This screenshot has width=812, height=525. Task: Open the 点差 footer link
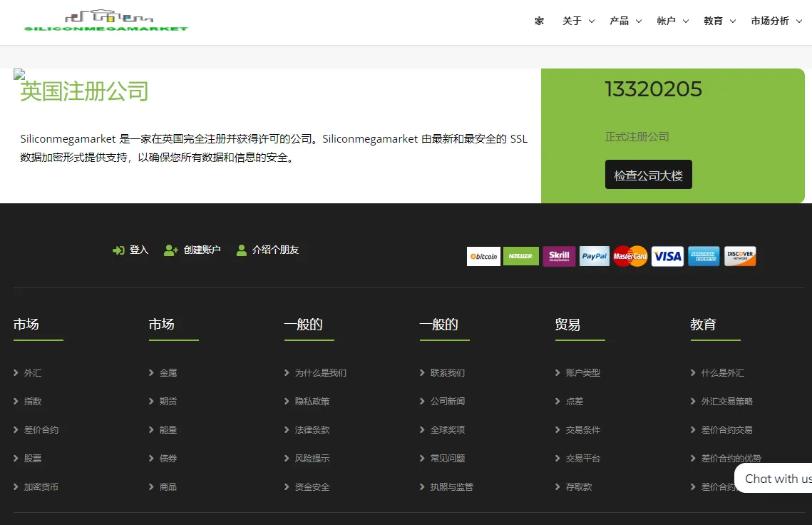tap(575, 401)
